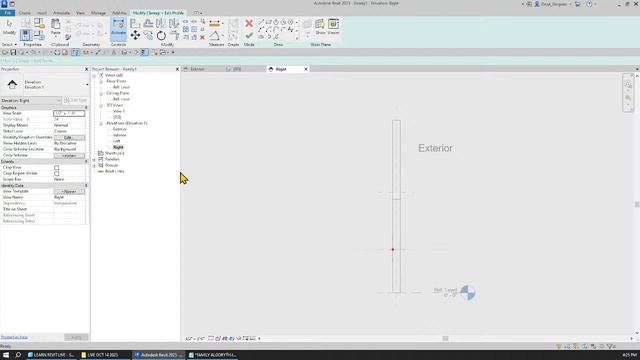Click the red Delete icon in Modify panel
The height and width of the screenshot is (360, 640).
202,37
